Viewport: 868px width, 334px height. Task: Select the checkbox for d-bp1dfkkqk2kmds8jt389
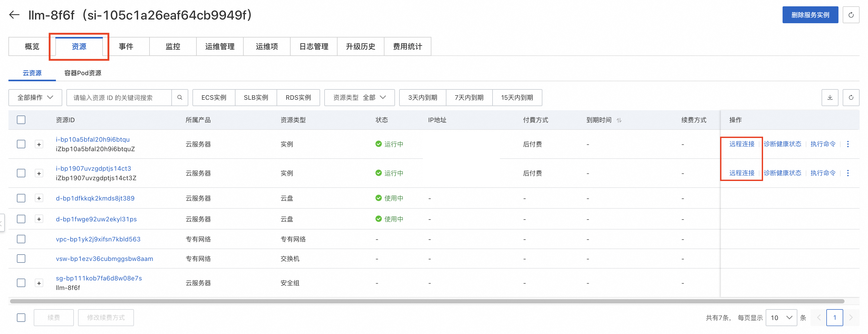pyautogui.click(x=21, y=198)
